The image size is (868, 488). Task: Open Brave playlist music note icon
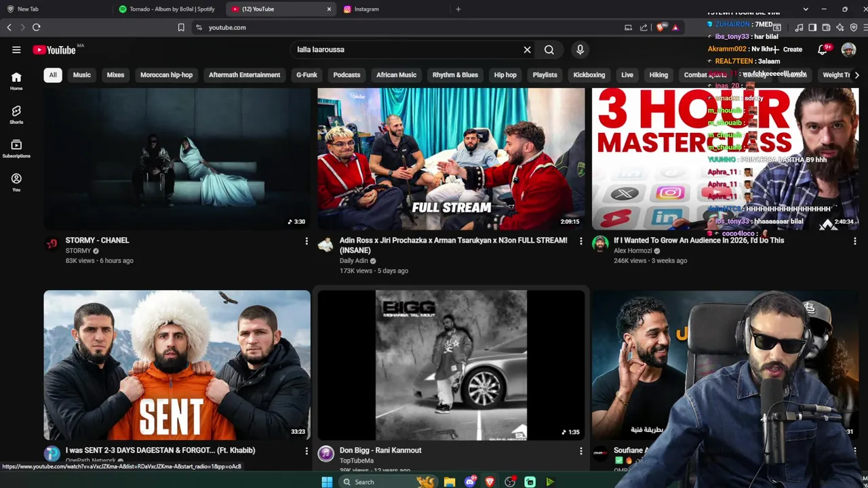799,27
